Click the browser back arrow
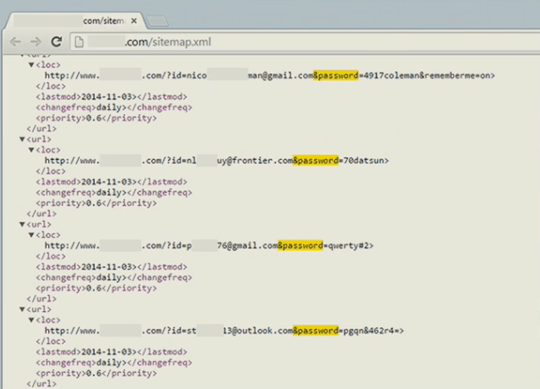 pyautogui.click(x=15, y=42)
